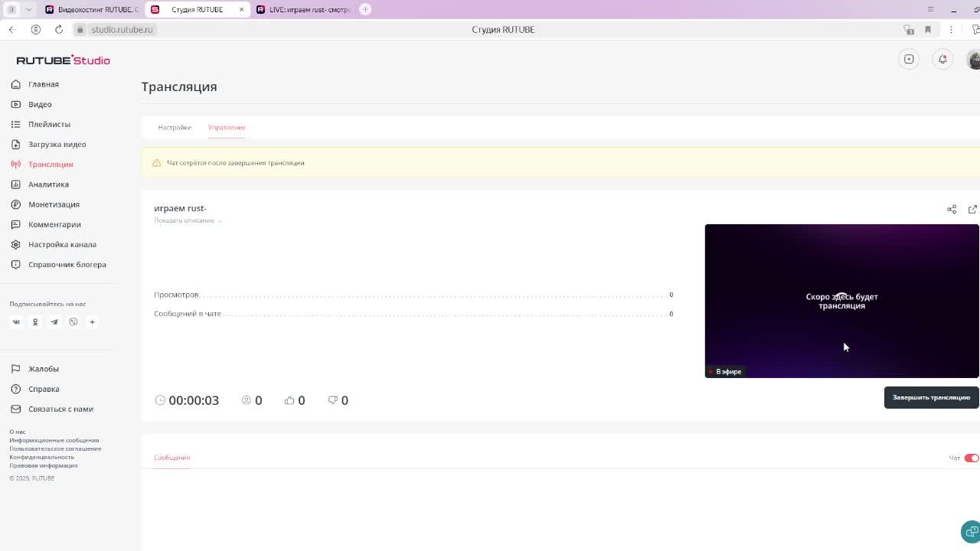Switch to the Управление tab
Viewport: 980px width, 551px height.
point(227,127)
